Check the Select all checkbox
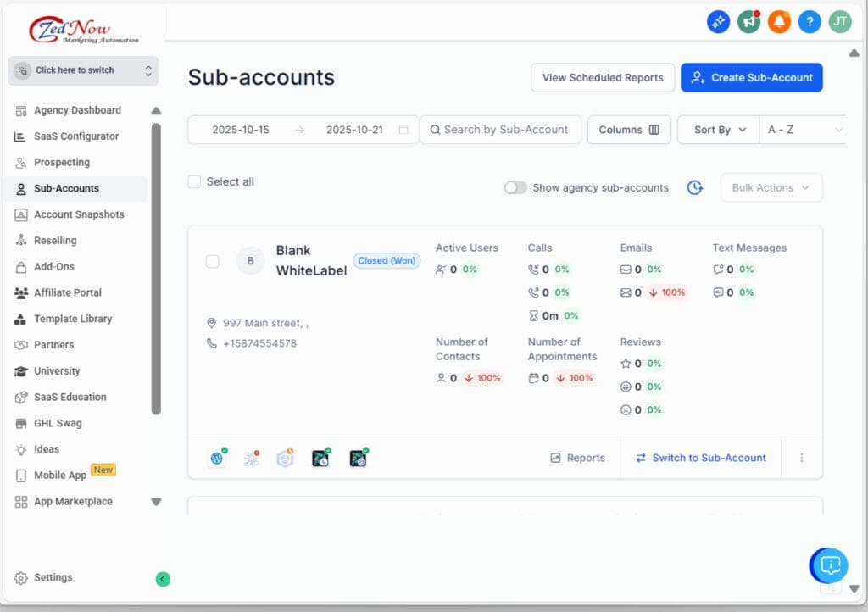Viewport: 868px width, 612px height. (194, 181)
